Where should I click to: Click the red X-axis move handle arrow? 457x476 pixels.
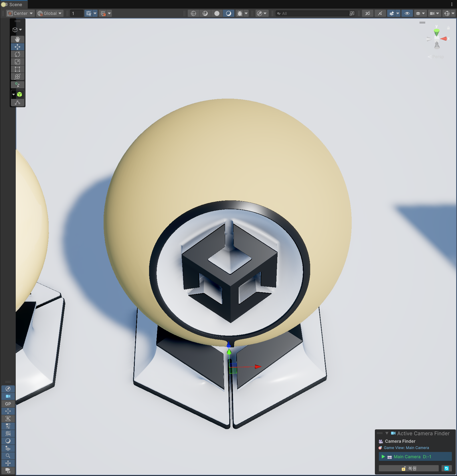[x=258, y=367]
